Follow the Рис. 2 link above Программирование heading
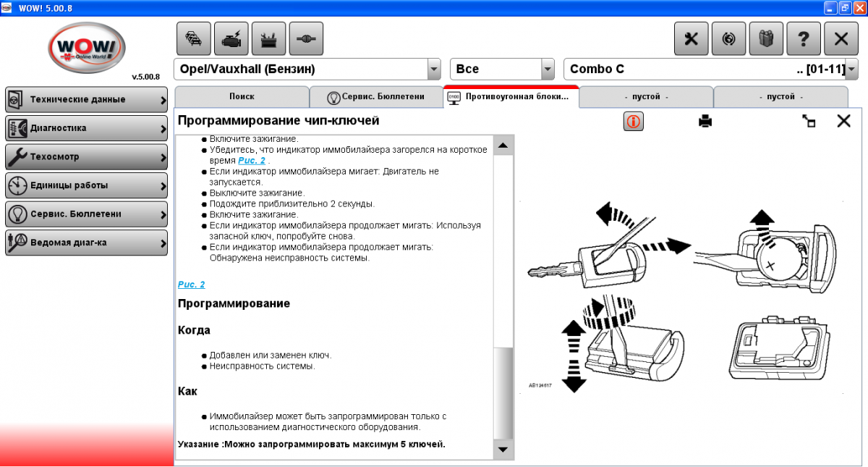Screen dimensions: 868x467 (192, 285)
